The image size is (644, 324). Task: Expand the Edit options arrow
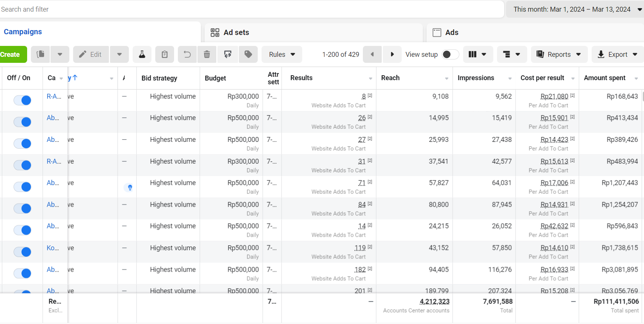[119, 55]
